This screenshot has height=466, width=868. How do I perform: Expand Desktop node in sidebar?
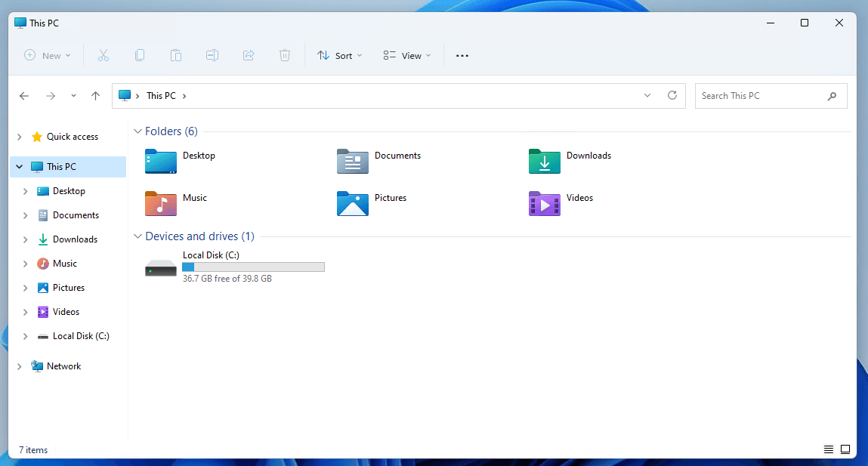[25, 191]
